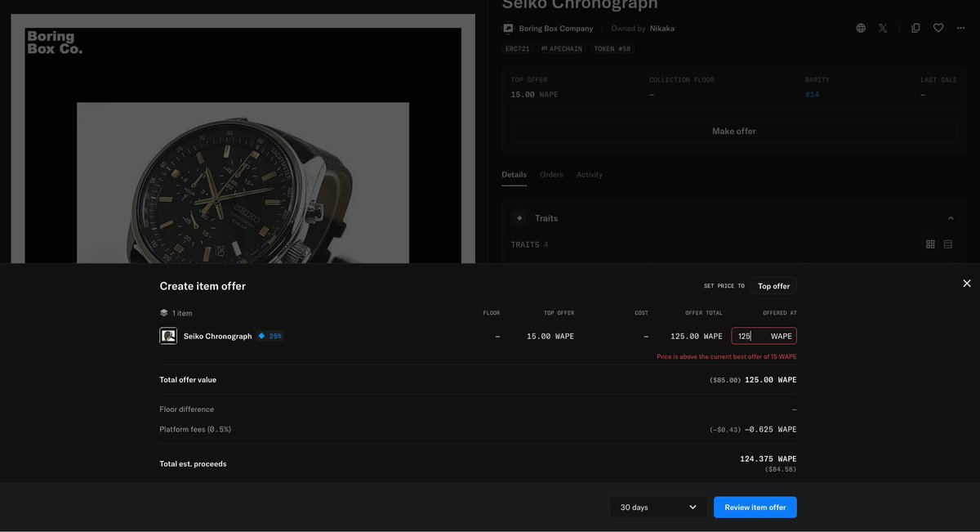The width and height of the screenshot is (980, 532).
Task: Click the Total offer value 125.00 WAPE
Action: coord(771,380)
